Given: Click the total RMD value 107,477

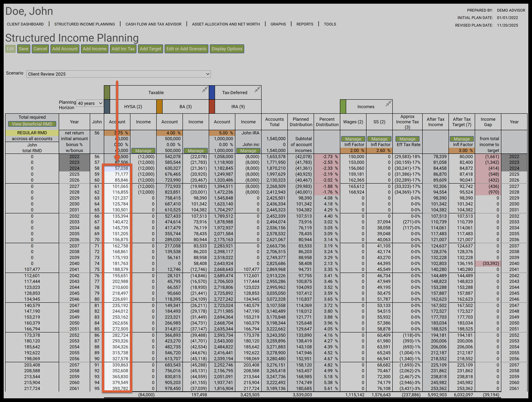Looking at the screenshot, I should (x=32, y=269).
